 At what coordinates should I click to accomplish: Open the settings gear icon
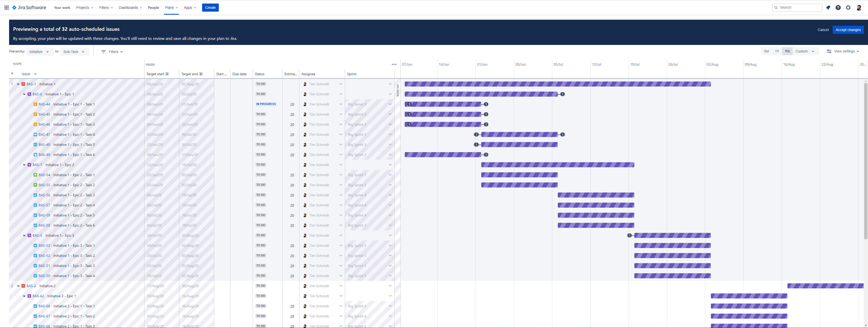(848, 7)
